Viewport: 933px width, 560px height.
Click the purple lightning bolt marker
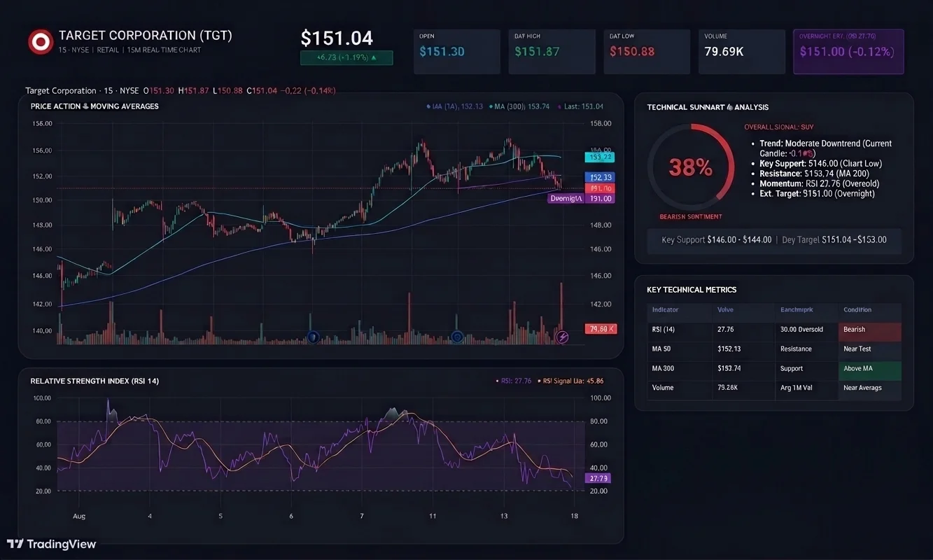[562, 337]
